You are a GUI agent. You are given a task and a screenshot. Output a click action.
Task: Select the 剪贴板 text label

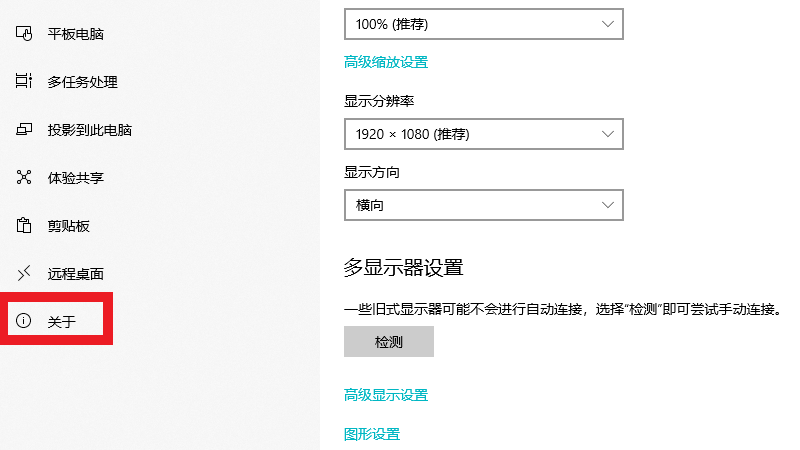click(69, 226)
